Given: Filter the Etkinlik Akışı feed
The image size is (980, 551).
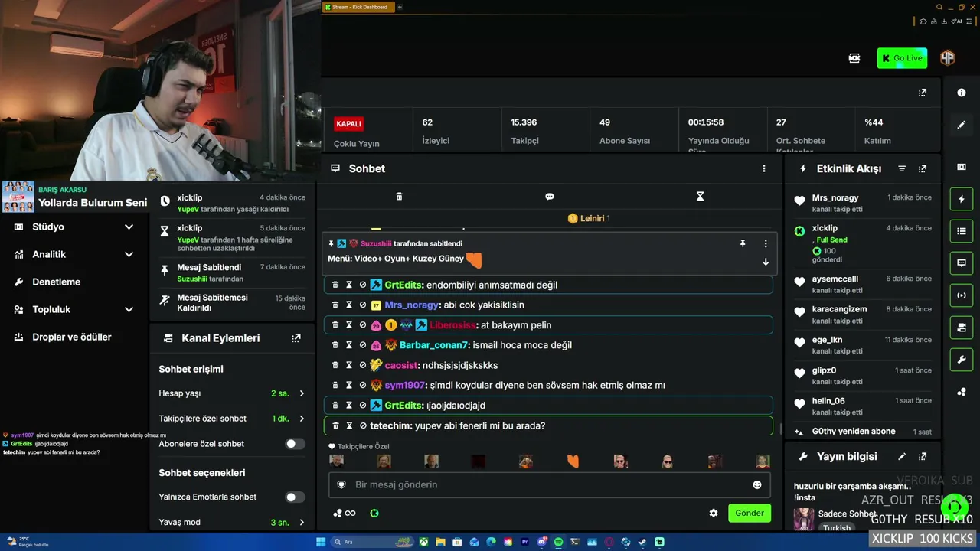Looking at the screenshot, I should (x=902, y=168).
